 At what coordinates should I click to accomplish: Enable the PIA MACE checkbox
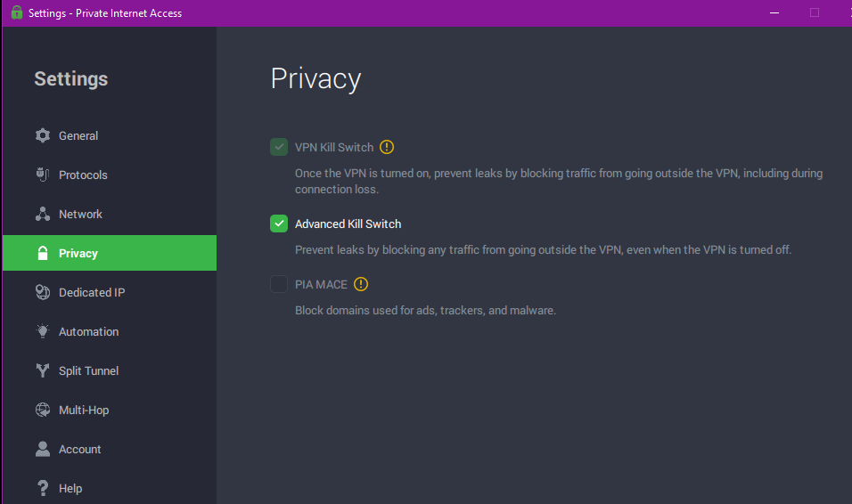[279, 284]
